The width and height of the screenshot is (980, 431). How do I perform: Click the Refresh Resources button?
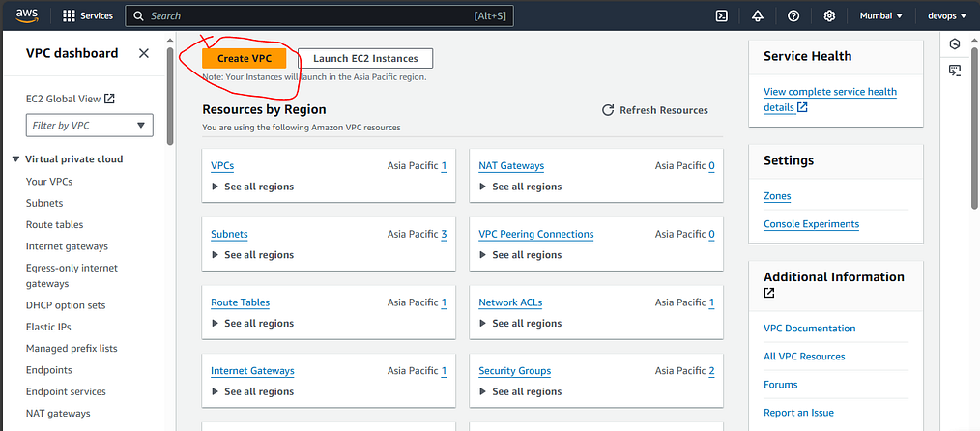(654, 110)
